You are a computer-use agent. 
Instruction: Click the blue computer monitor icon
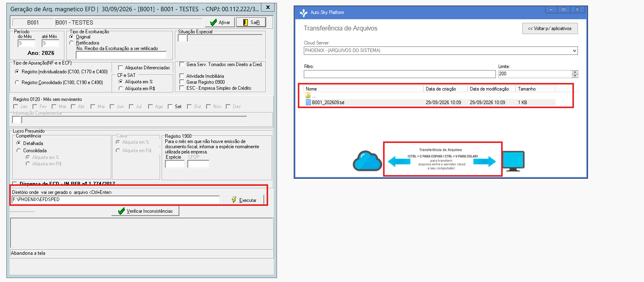[x=513, y=161]
